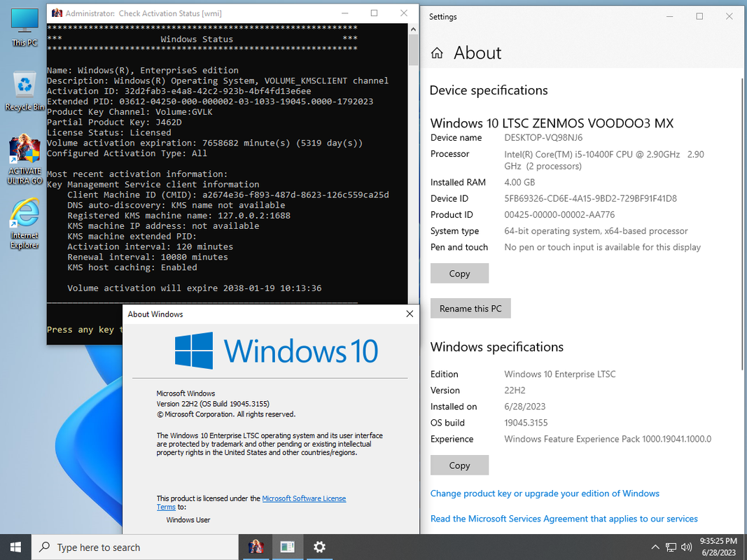The image size is (747, 560).
Task: Open the volume speaker tray icon
Action: tap(687, 547)
